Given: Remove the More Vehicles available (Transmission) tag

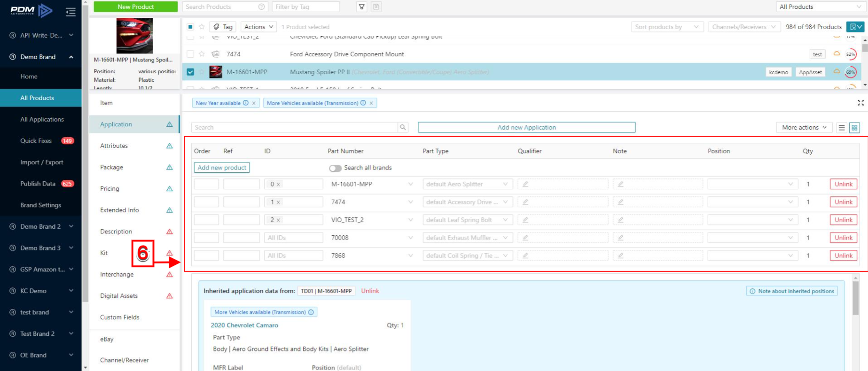Looking at the screenshot, I should coord(371,103).
